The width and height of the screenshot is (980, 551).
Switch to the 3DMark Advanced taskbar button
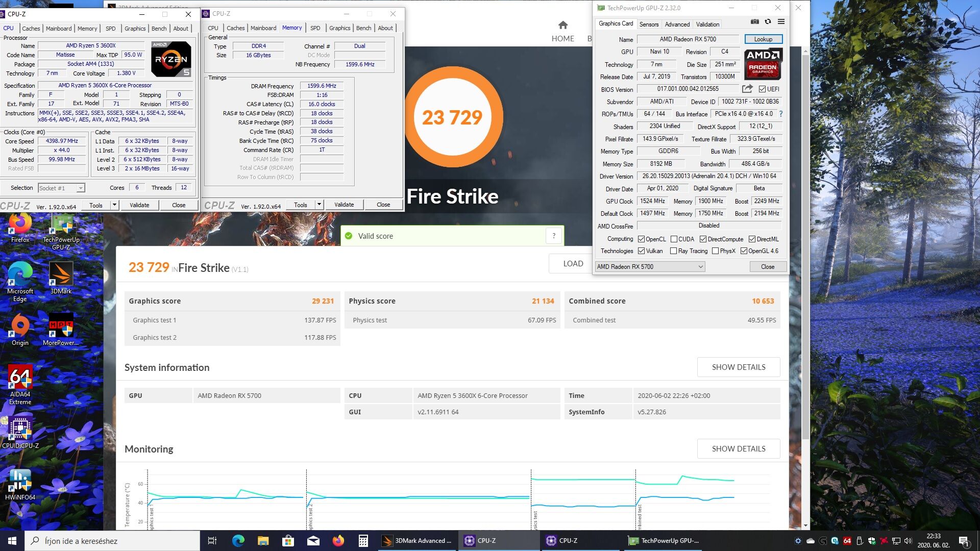418,541
